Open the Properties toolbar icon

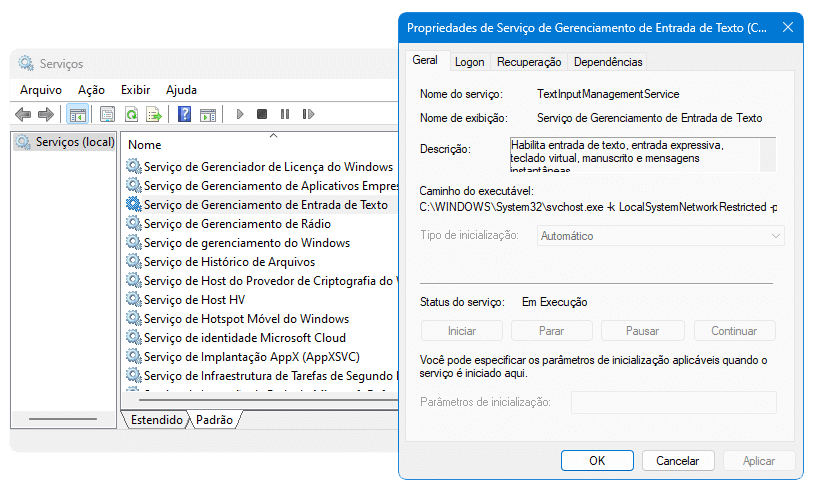click(x=107, y=114)
